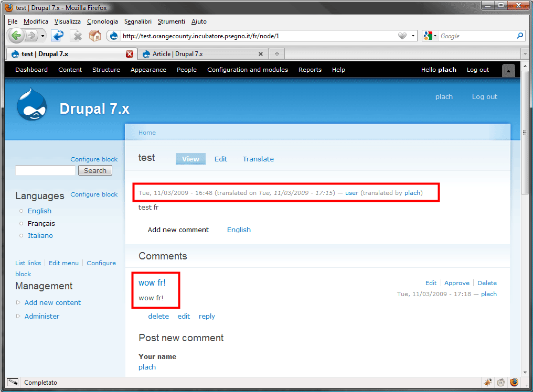
Task: Click the Home breadcrumb link
Action: click(x=147, y=133)
